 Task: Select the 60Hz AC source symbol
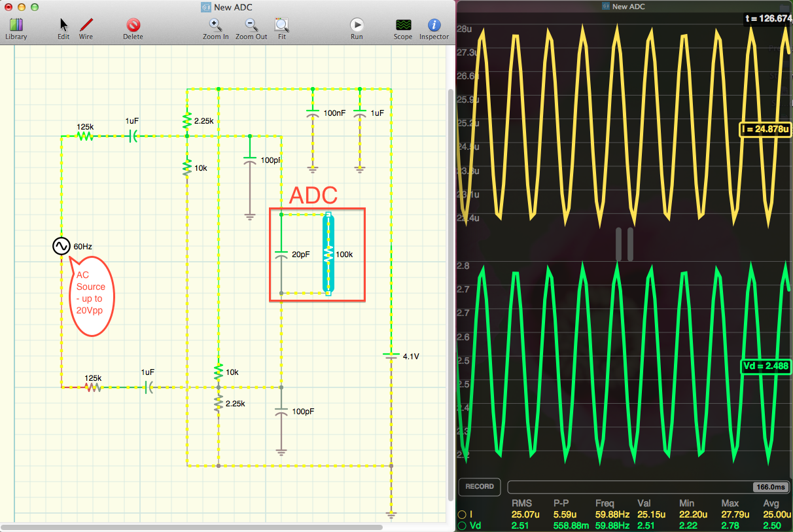coord(62,246)
